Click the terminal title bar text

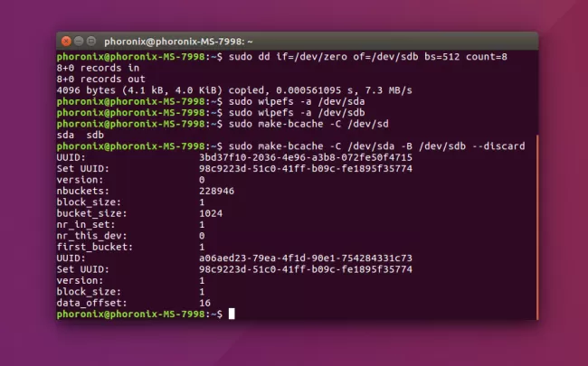coord(177,42)
